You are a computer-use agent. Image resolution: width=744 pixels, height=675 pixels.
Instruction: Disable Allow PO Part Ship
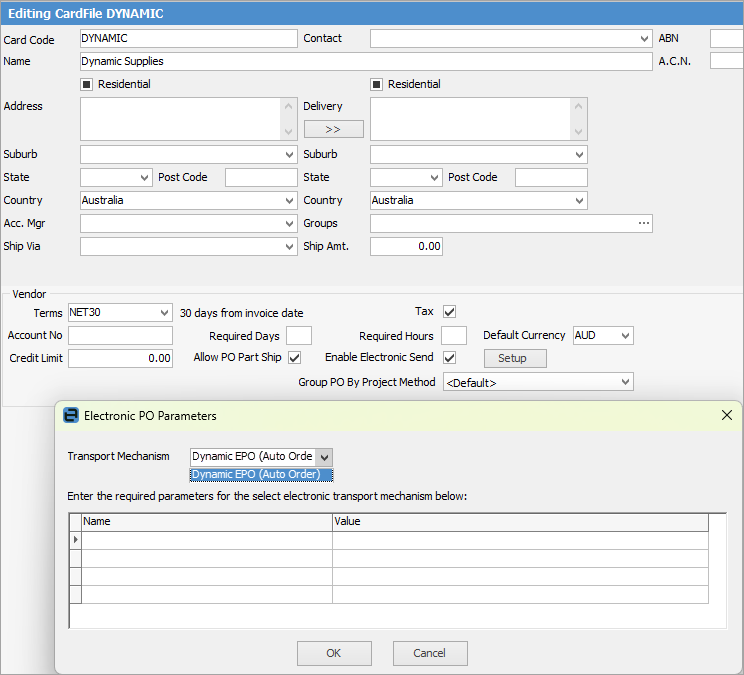tap(294, 358)
